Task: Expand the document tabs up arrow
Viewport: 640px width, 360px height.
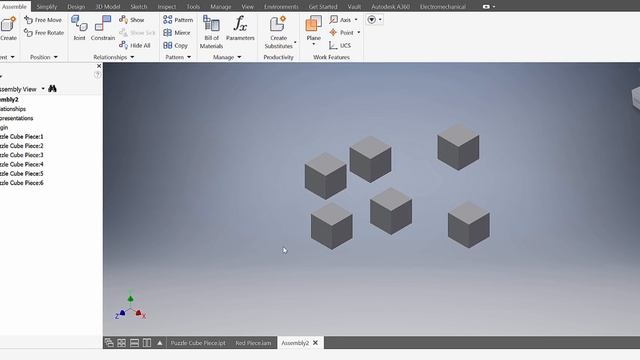Action: [160, 343]
